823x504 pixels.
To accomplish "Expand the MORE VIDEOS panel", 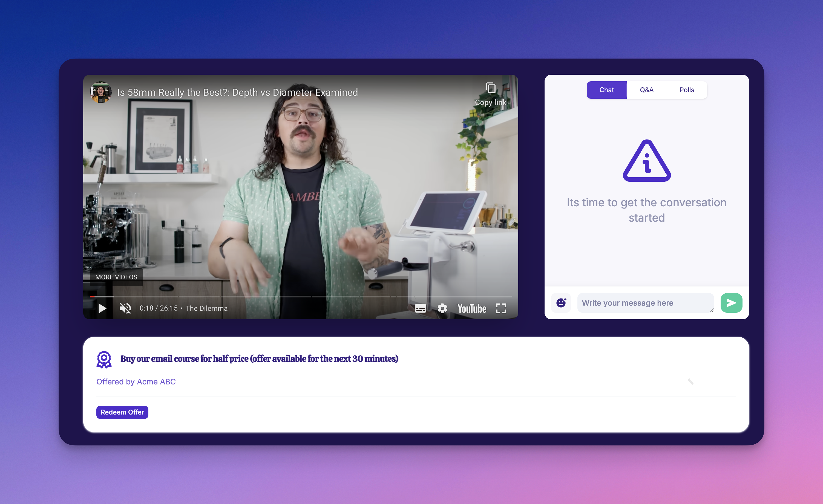I will [x=116, y=277].
